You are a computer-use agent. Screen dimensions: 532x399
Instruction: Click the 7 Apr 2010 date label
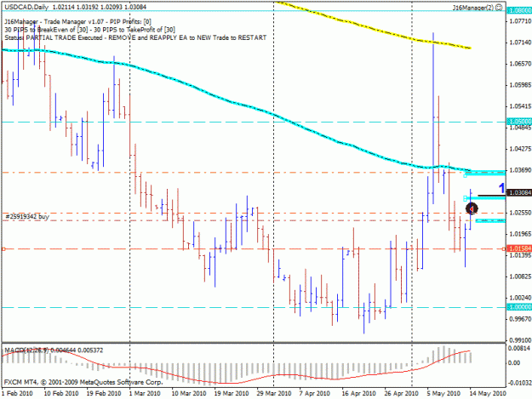point(314,394)
